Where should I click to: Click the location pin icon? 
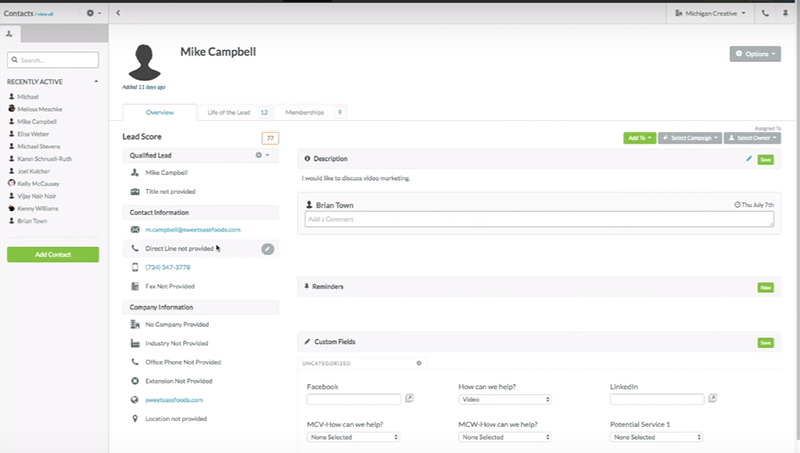coord(135,419)
